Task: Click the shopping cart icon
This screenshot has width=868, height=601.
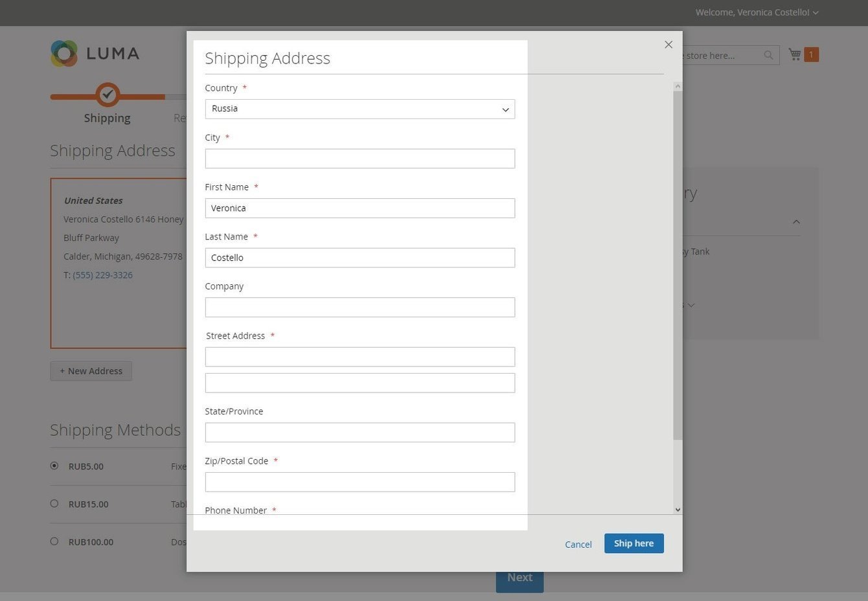Action: tap(795, 55)
